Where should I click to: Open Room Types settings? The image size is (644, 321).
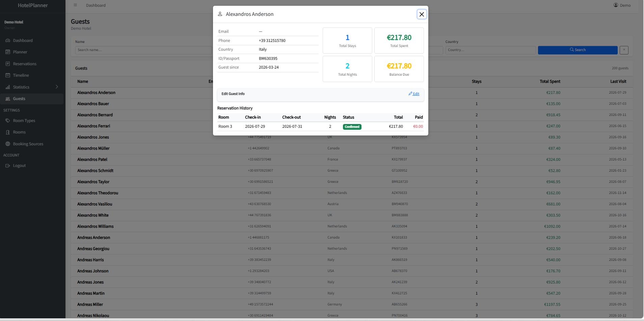pyautogui.click(x=32, y=121)
